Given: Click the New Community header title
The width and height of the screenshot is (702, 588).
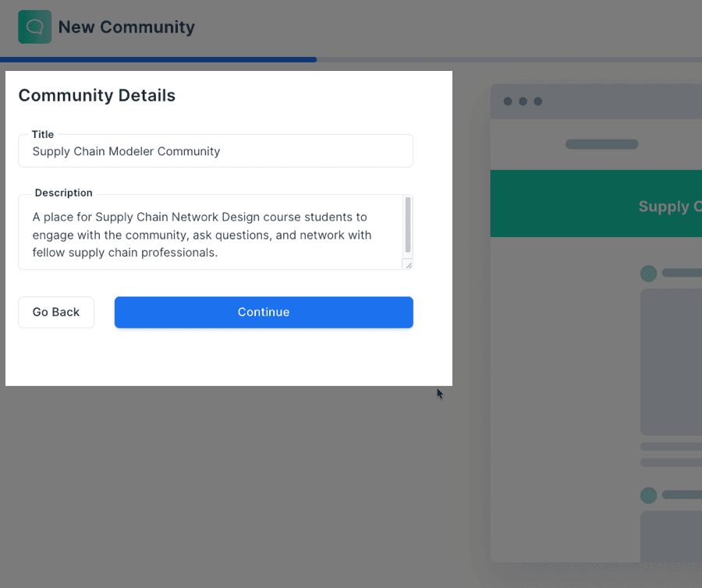Looking at the screenshot, I should [x=126, y=27].
